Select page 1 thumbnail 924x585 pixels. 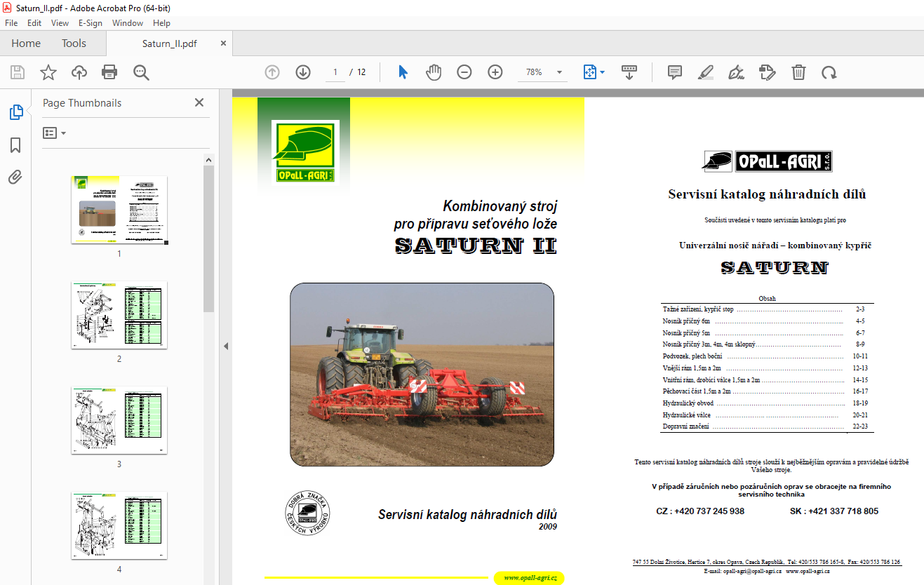119,210
